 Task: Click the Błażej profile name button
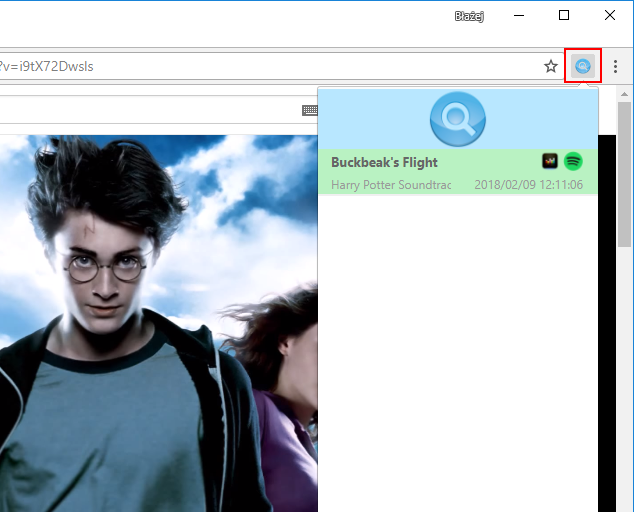point(469,16)
